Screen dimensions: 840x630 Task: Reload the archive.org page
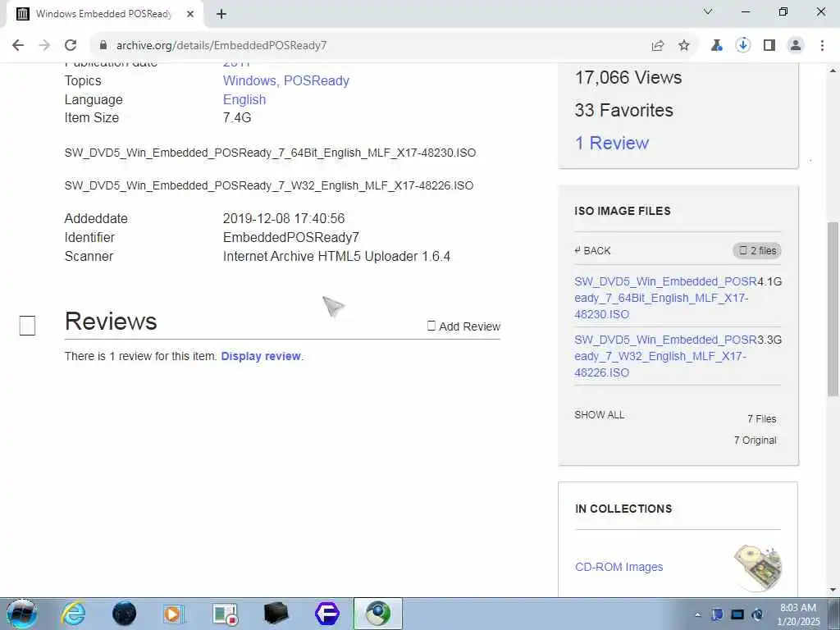pyautogui.click(x=71, y=45)
